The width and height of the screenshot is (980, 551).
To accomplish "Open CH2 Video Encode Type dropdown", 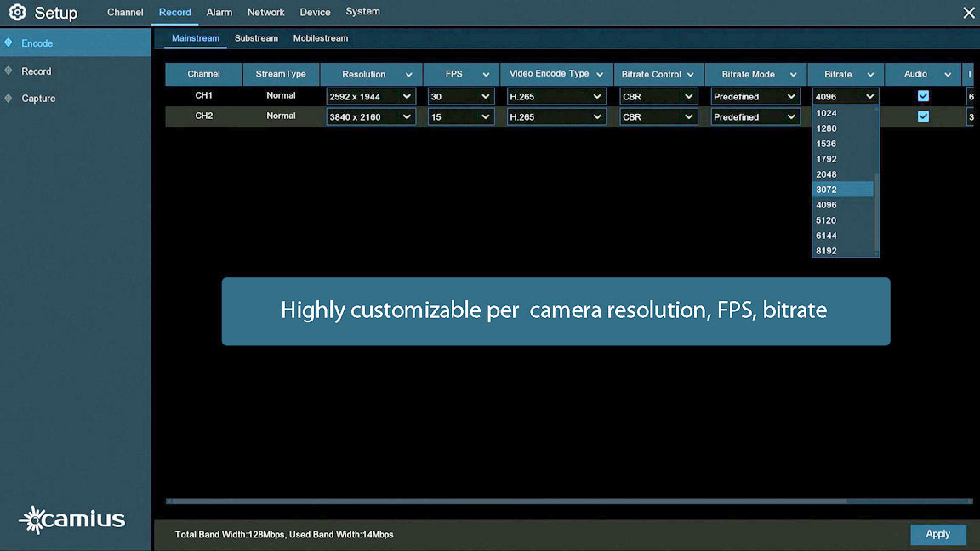I will (x=556, y=117).
